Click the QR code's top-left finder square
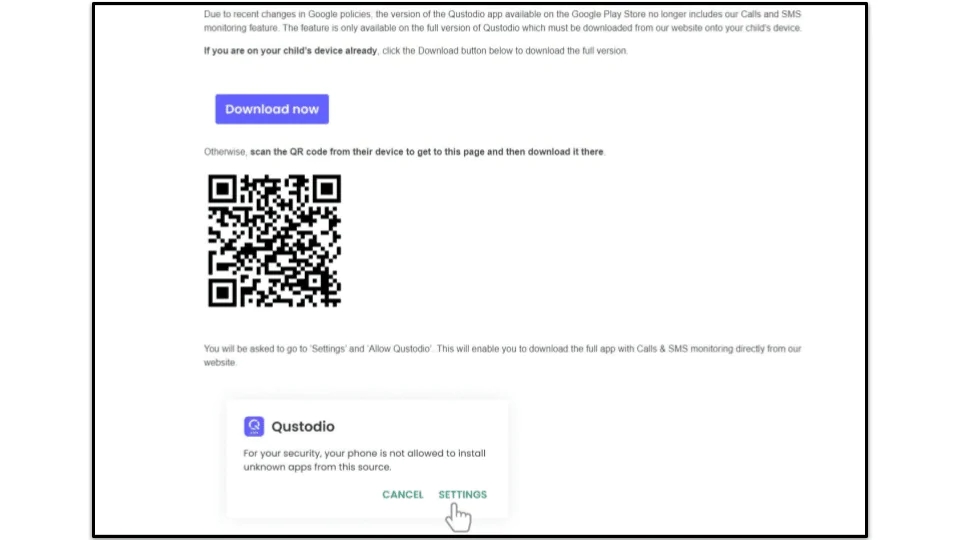The width and height of the screenshot is (960, 540). (x=222, y=189)
